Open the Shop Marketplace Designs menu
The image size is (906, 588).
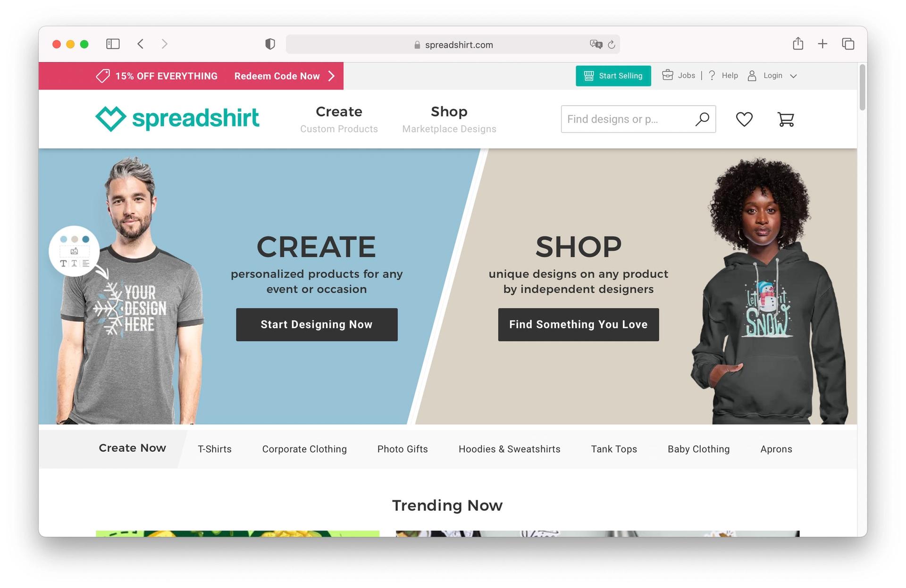coord(449,119)
